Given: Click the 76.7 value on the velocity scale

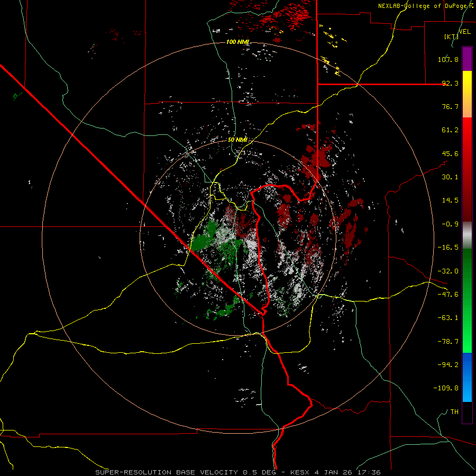Looking at the screenshot, I should [450, 106].
